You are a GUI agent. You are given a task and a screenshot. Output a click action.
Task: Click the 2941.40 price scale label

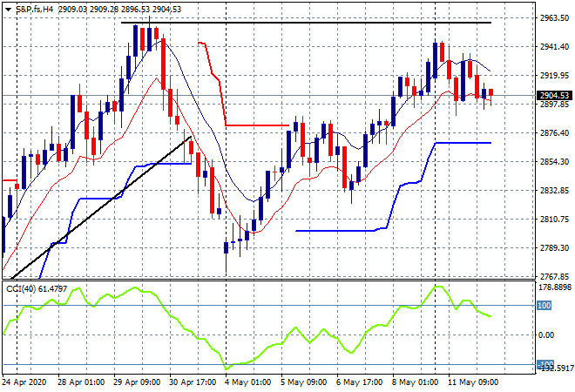click(x=554, y=46)
